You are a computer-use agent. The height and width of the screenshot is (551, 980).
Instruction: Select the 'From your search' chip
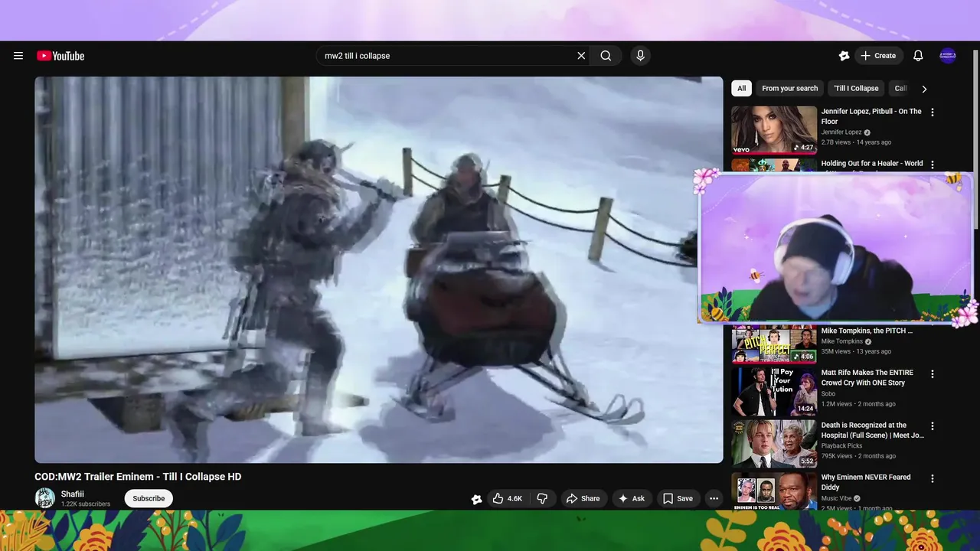click(789, 88)
